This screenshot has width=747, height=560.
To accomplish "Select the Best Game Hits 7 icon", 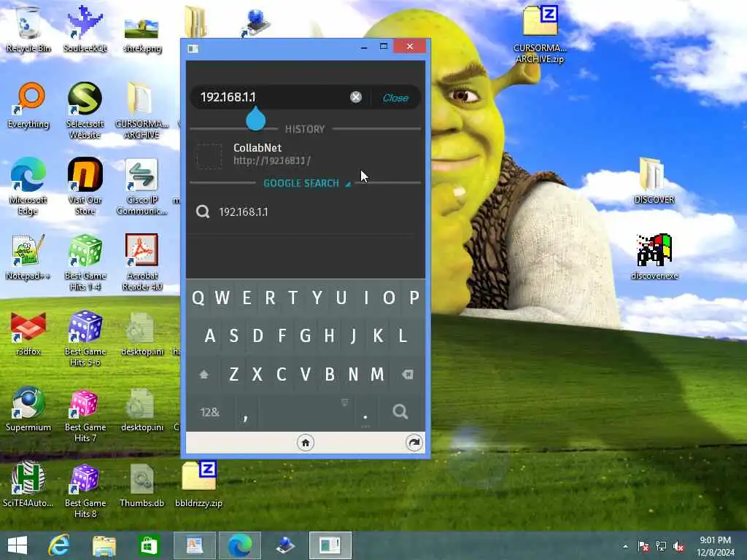I will coord(85,414).
